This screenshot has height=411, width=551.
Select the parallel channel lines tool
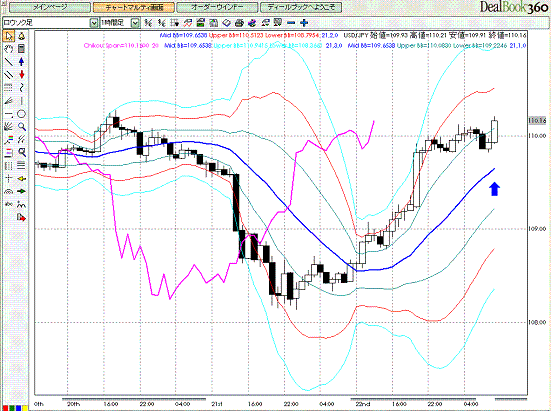pyautogui.click(x=9, y=75)
